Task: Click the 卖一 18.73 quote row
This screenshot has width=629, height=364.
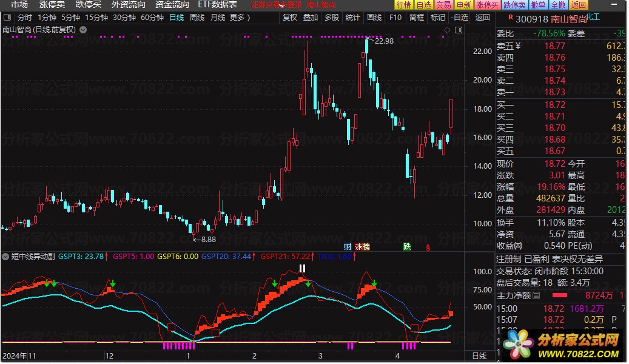Action: [560, 92]
